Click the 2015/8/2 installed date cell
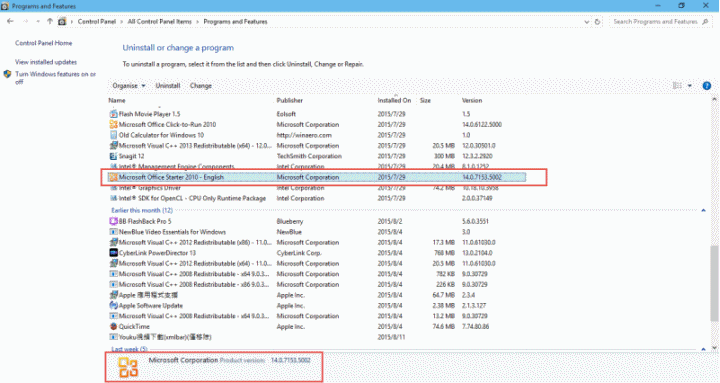Viewport: 720px width, 383px height. [390, 221]
